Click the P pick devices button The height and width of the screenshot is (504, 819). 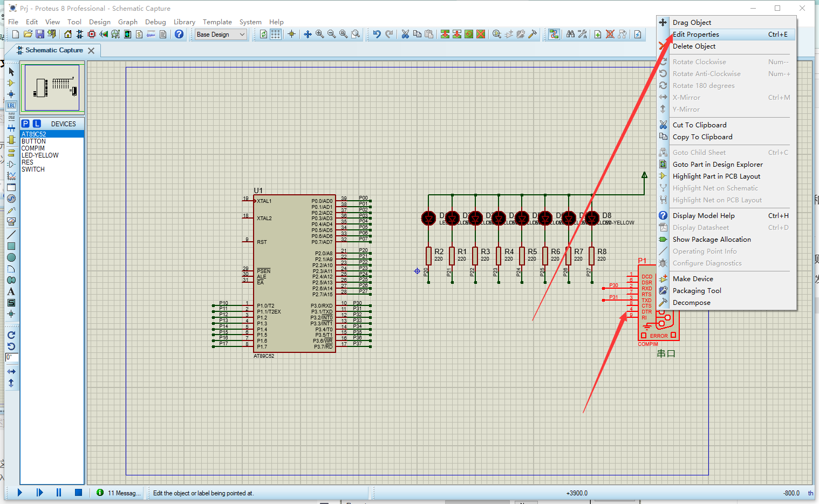tap(25, 124)
